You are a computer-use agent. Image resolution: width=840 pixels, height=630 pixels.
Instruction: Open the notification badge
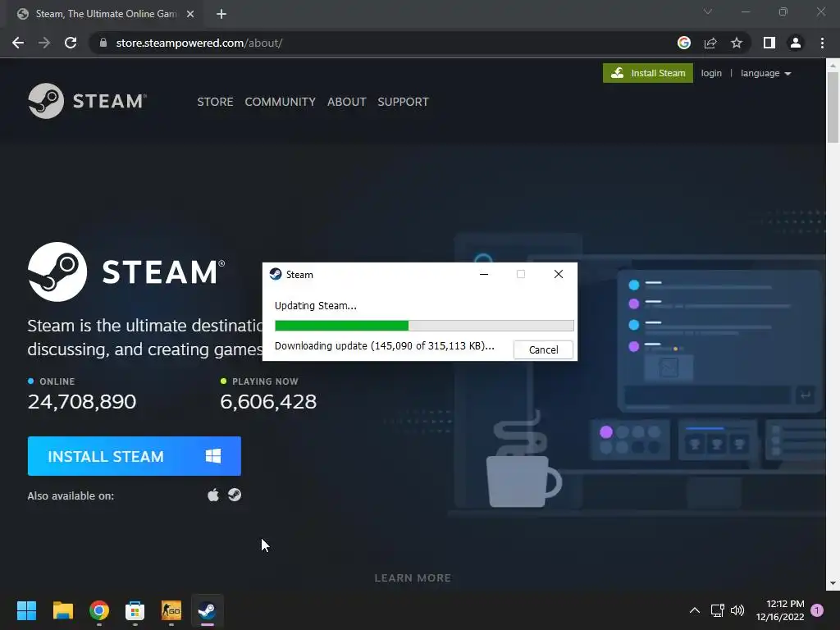coord(817,610)
